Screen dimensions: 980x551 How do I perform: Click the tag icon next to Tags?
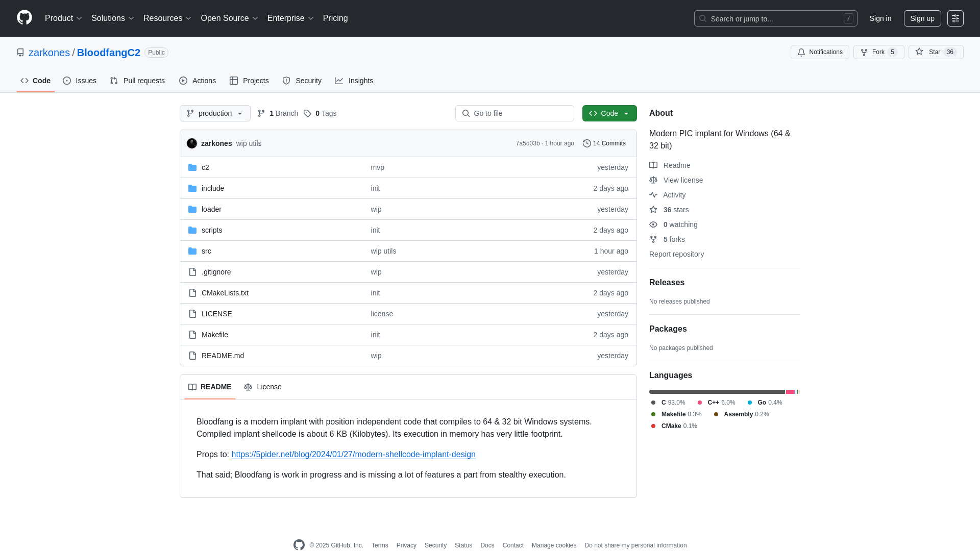point(307,113)
